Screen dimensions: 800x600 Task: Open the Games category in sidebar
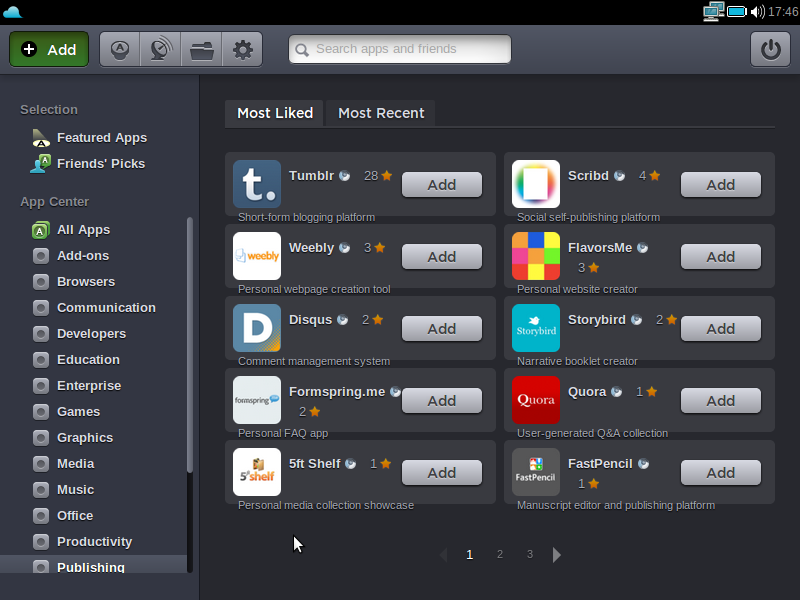point(78,411)
